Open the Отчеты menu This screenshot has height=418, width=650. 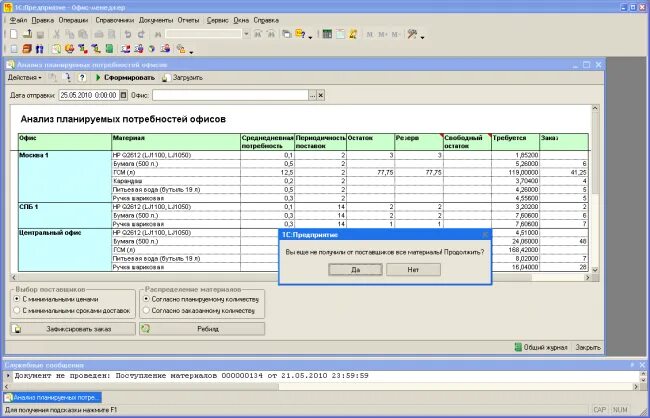[188, 20]
